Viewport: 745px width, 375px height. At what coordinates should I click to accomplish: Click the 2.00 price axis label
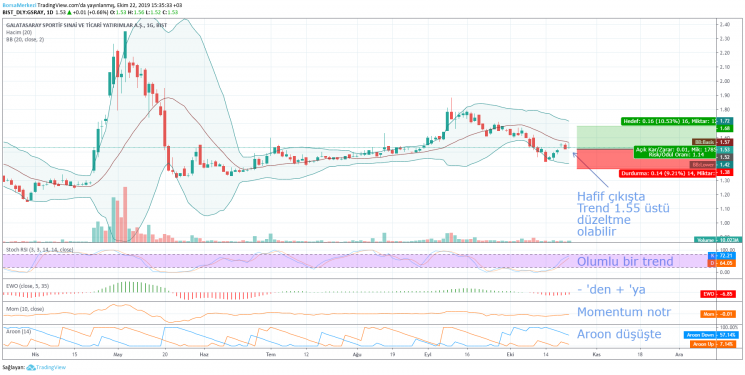pyautogui.click(x=724, y=81)
